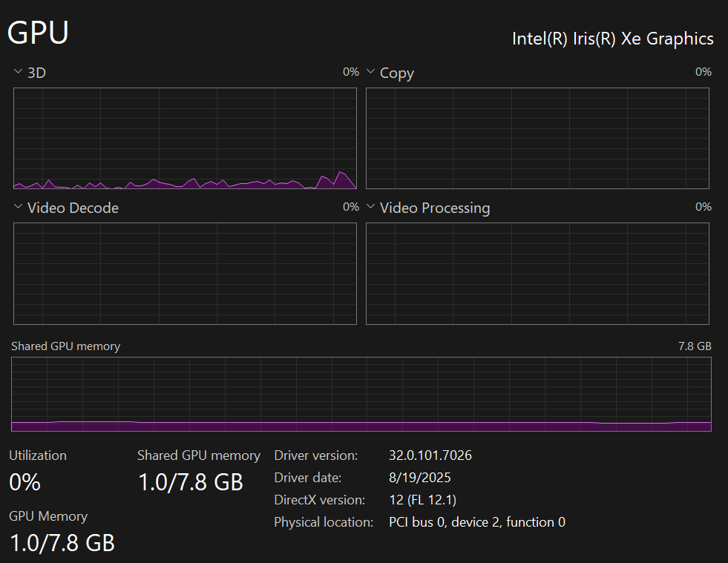Click the Shared GPU memory usage graph
This screenshot has width=728, height=563.
[361, 394]
